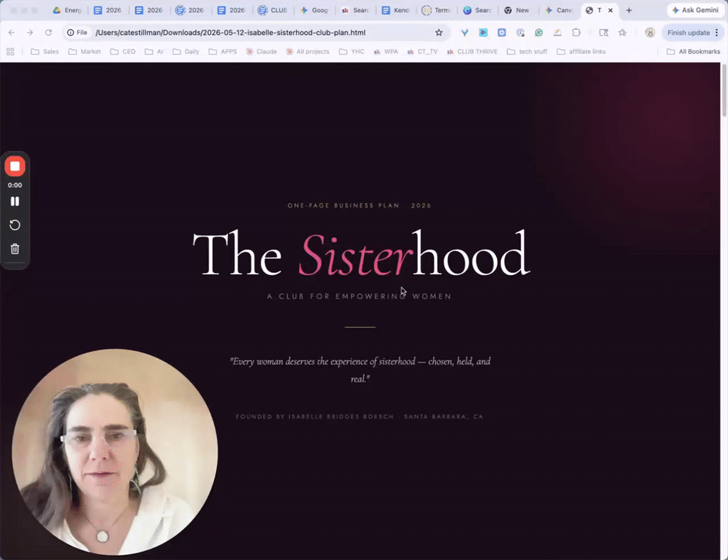
Task: Open the CEO bookmarks folder
Action: point(123,51)
